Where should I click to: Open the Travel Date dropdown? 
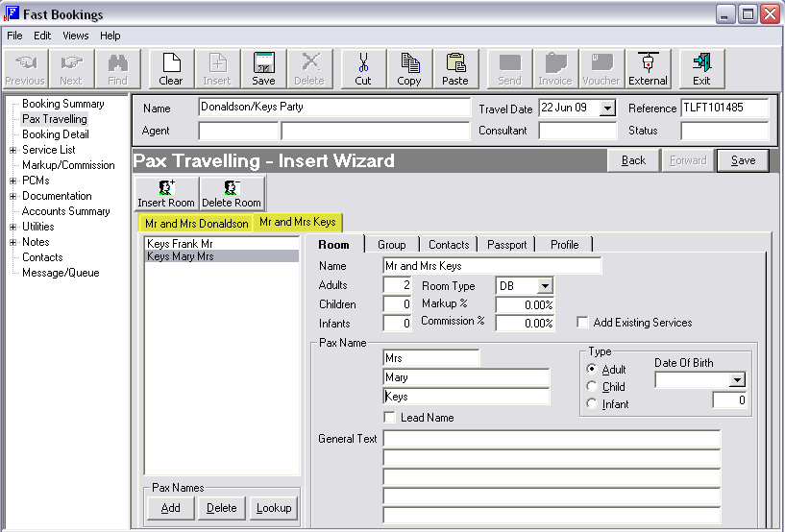(607, 109)
